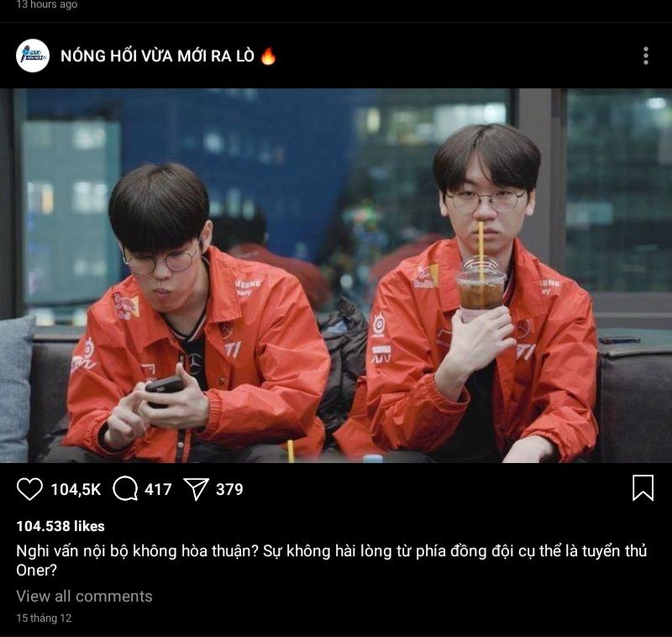Open comments via speech bubble icon
Screen dimensions: 672x637
(125, 489)
